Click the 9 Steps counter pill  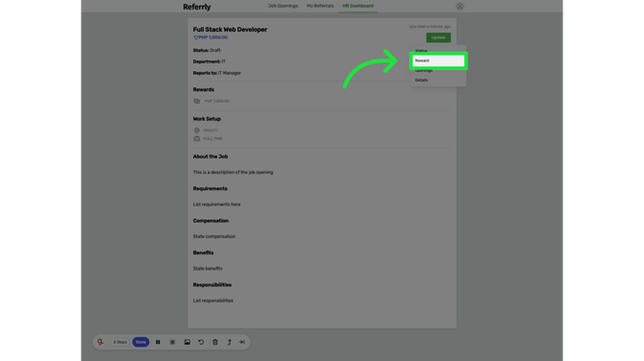coord(120,342)
